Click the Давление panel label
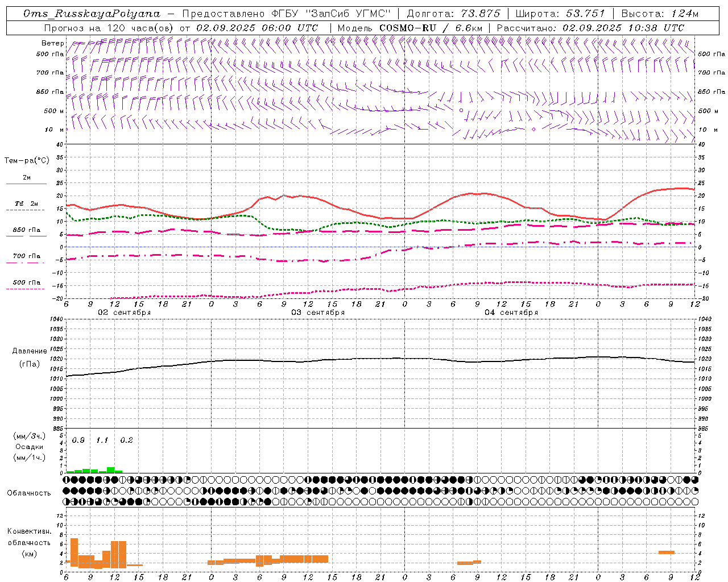728x582 pixels. (x=30, y=351)
